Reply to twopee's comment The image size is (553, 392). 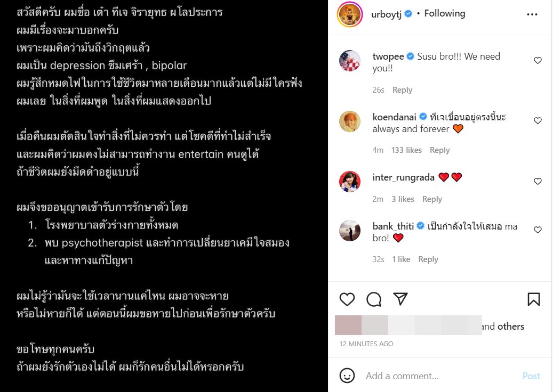pyautogui.click(x=402, y=90)
